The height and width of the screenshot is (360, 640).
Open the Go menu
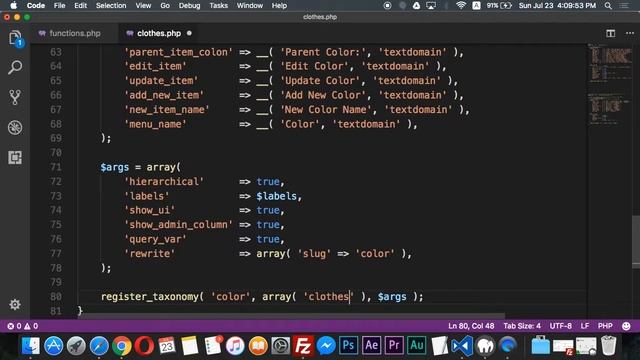point(165,6)
